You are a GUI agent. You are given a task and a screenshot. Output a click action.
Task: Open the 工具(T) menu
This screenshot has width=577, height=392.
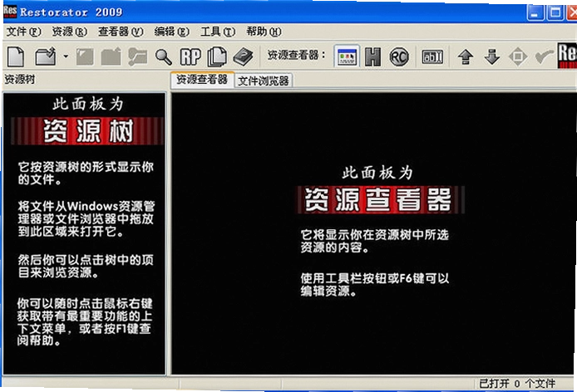[x=218, y=32]
